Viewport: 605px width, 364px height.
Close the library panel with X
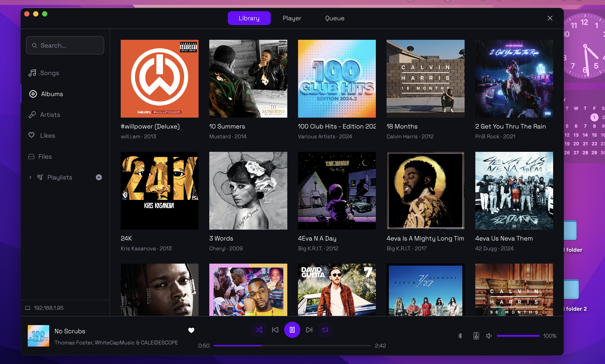[550, 18]
